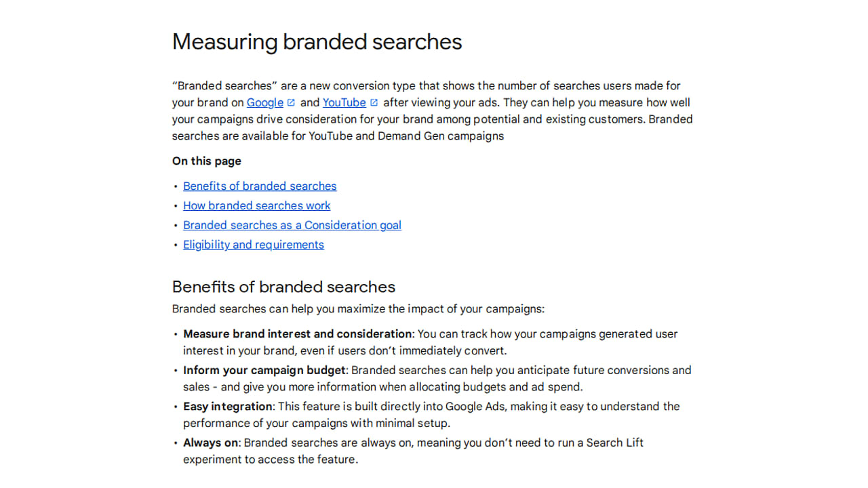Click the bullet before Eligibility and requirements
This screenshot has width=868, height=488.
click(176, 245)
